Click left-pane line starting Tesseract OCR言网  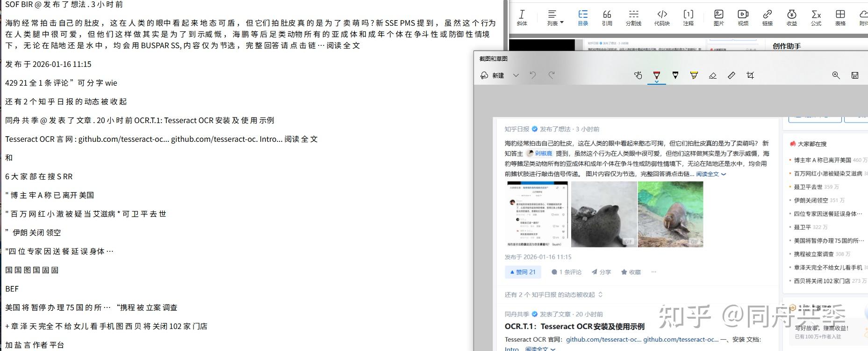161,139
